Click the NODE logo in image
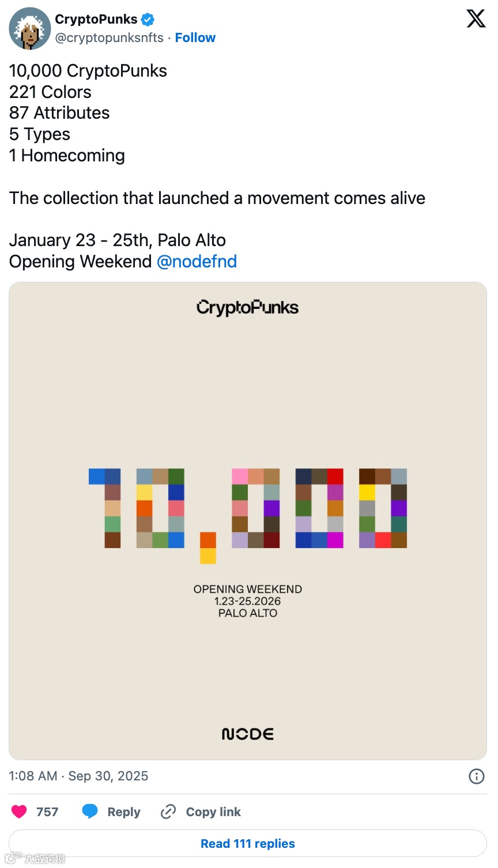Viewport: 498px width, 868px height. coord(248,734)
